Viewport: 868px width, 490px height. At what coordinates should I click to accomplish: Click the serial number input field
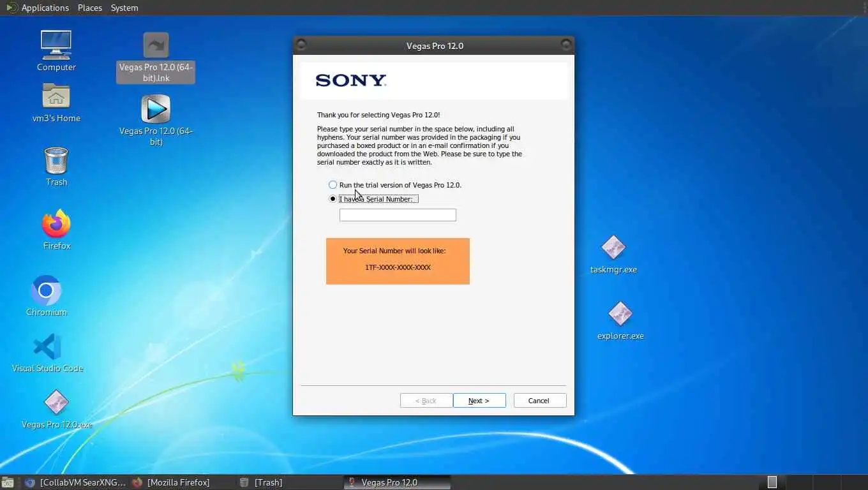click(398, 215)
